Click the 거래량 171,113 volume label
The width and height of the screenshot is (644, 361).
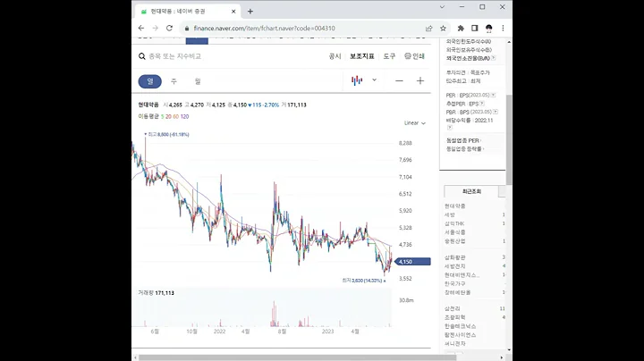pos(156,293)
